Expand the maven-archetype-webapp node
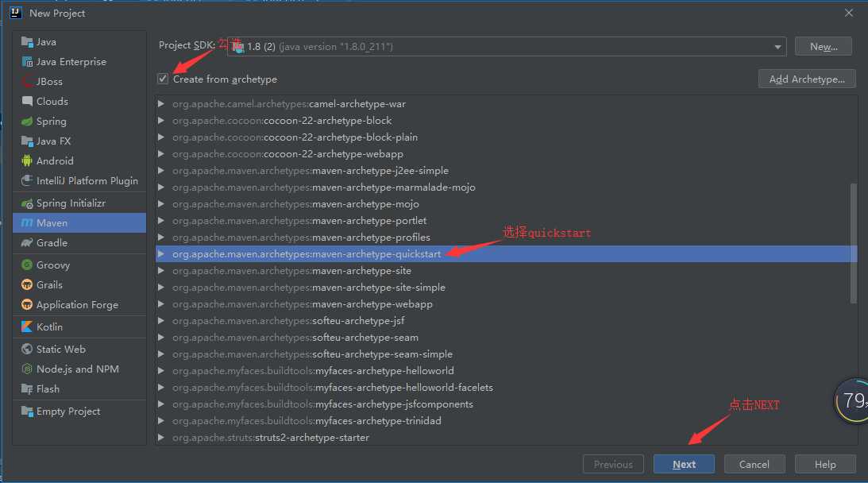 point(160,304)
